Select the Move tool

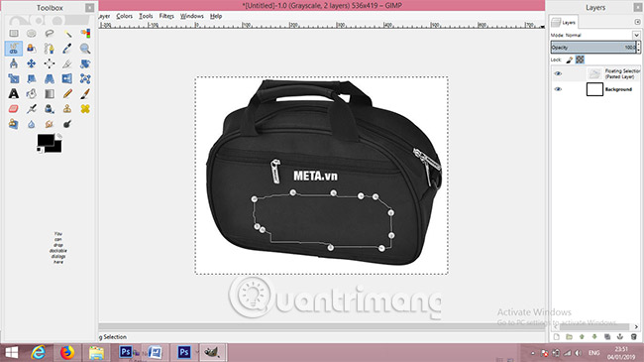(32, 63)
